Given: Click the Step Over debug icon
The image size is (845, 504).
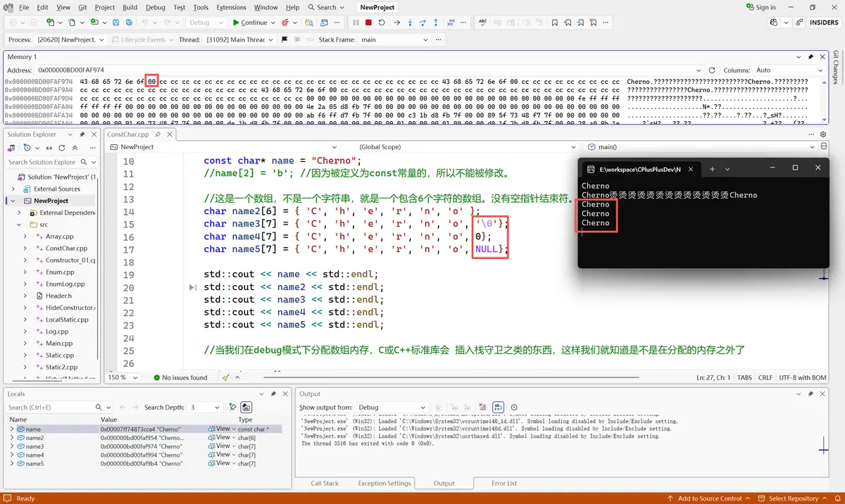Looking at the screenshot, I should tap(423, 22).
